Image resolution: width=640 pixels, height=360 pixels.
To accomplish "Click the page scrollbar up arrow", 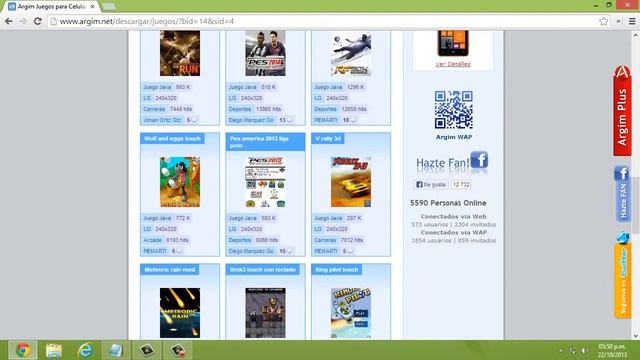I will click(x=636, y=36).
